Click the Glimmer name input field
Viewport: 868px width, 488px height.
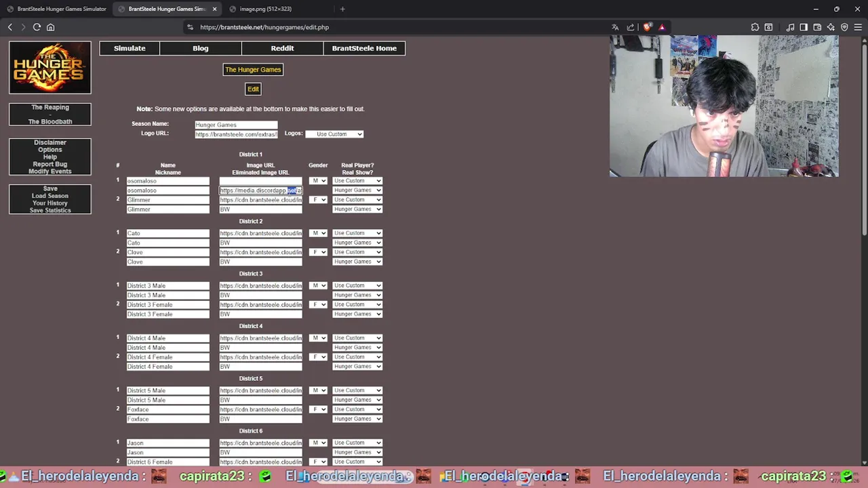tap(168, 200)
